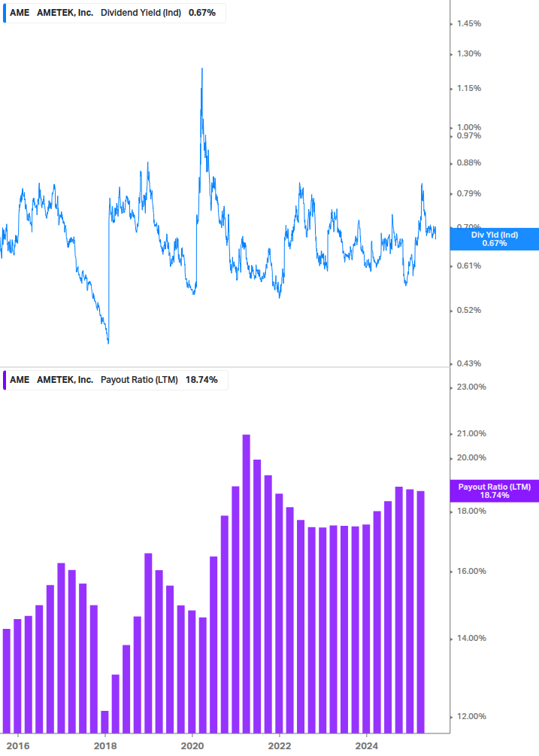Viewport: 539px width, 756px height.
Task: Click the 0.61% dividend yield axis label
Action: click(468, 266)
